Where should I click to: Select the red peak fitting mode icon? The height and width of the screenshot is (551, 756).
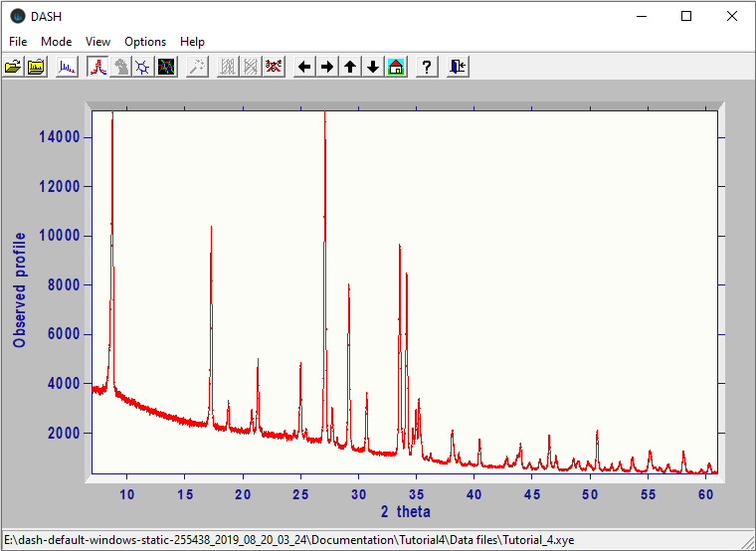click(x=97, y=67)
